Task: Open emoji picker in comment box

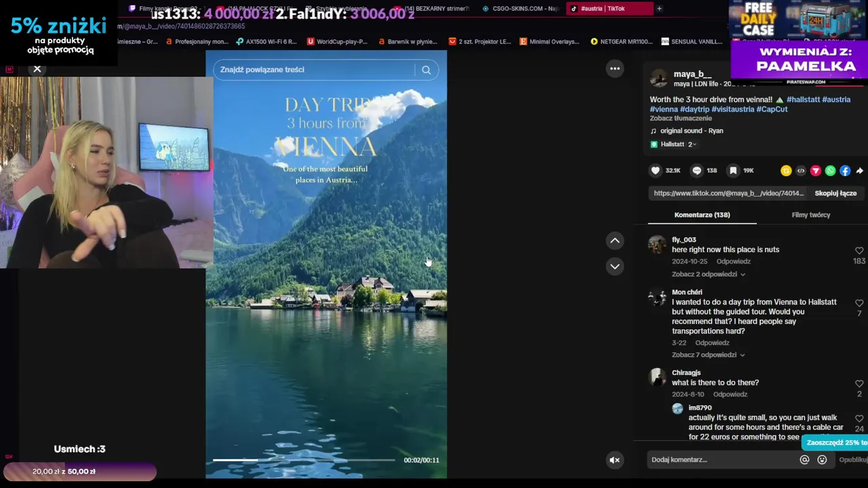Action: [822, 460]
